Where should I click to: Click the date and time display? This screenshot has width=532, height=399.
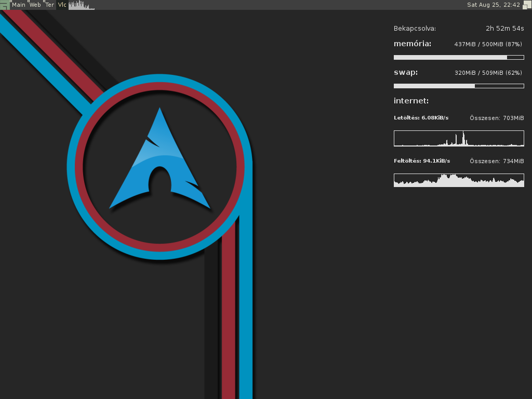click(x=494, y=5)
